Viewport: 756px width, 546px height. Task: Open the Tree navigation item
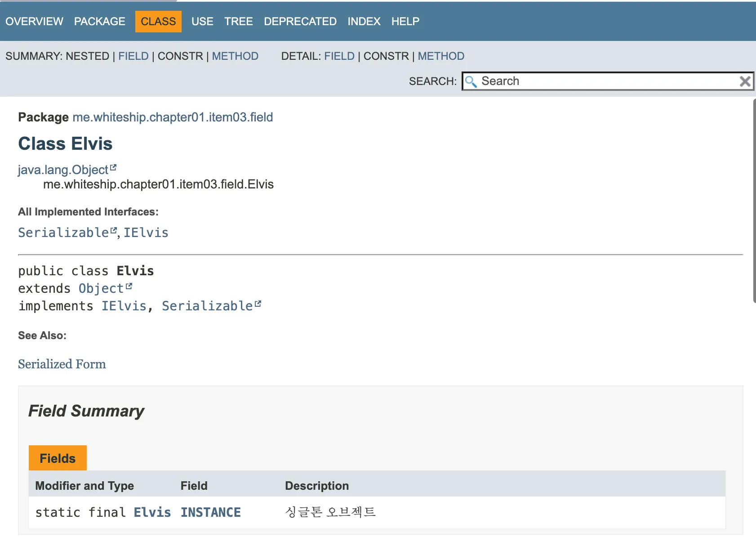tap(239, 22)
